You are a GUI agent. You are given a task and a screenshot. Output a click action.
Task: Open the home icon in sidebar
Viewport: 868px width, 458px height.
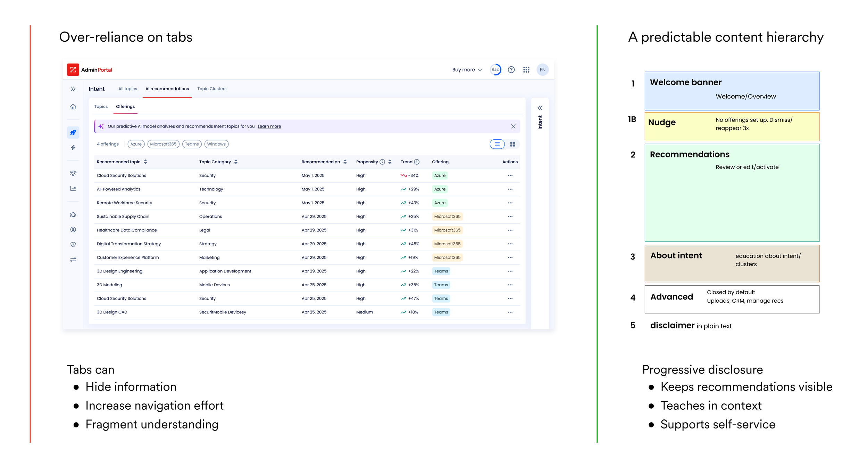(x=73, y=107)
